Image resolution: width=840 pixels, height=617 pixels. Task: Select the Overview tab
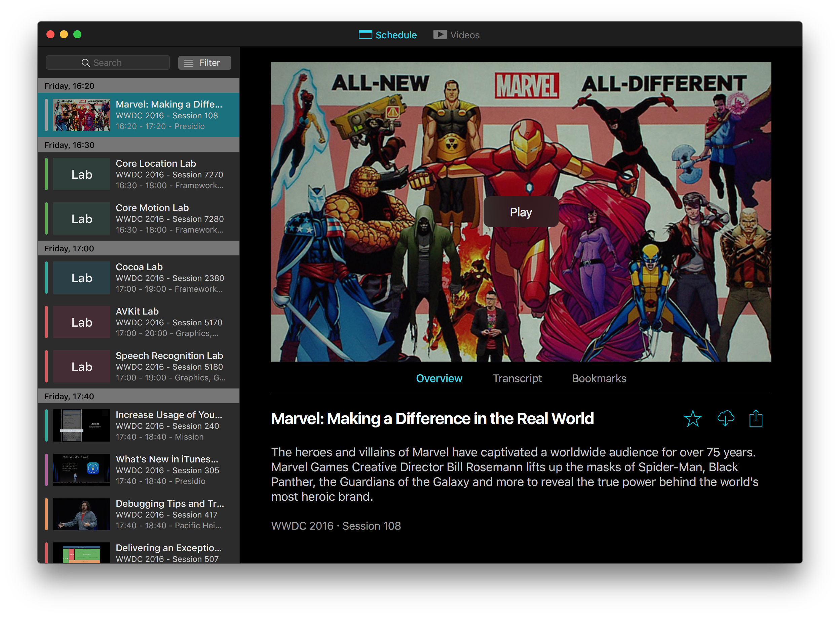pyautogui.click(x=439, y=378)
